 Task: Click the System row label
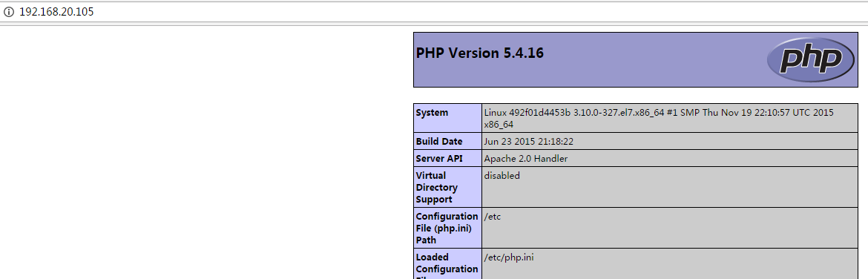447,118
